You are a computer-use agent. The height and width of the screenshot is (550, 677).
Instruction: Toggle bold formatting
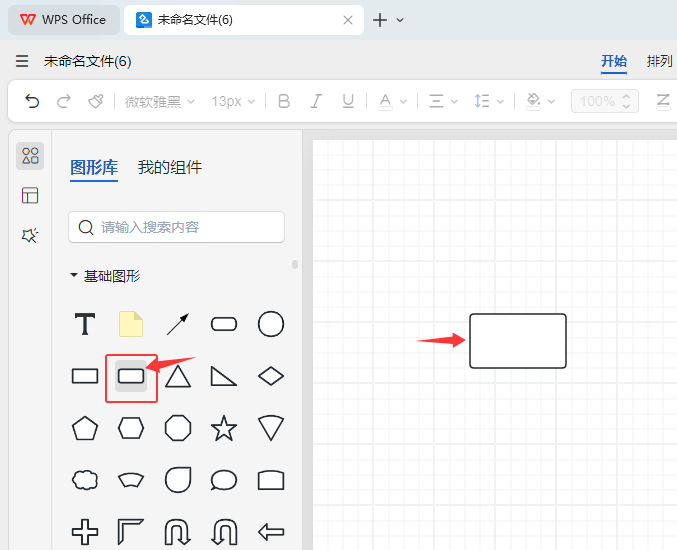284,101
